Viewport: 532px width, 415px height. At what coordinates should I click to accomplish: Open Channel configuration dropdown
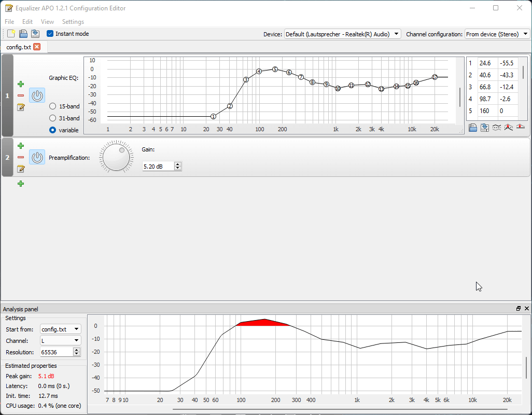[497, 34]
